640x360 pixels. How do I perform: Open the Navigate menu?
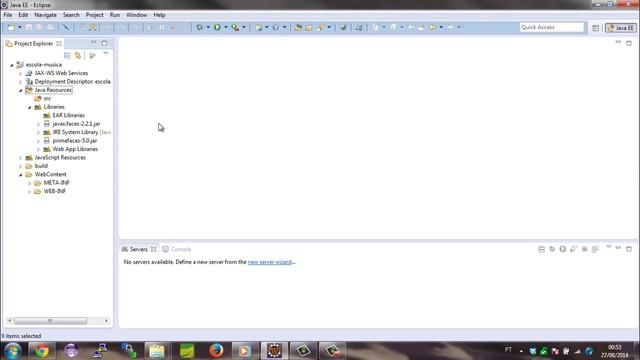pos(45,15)
